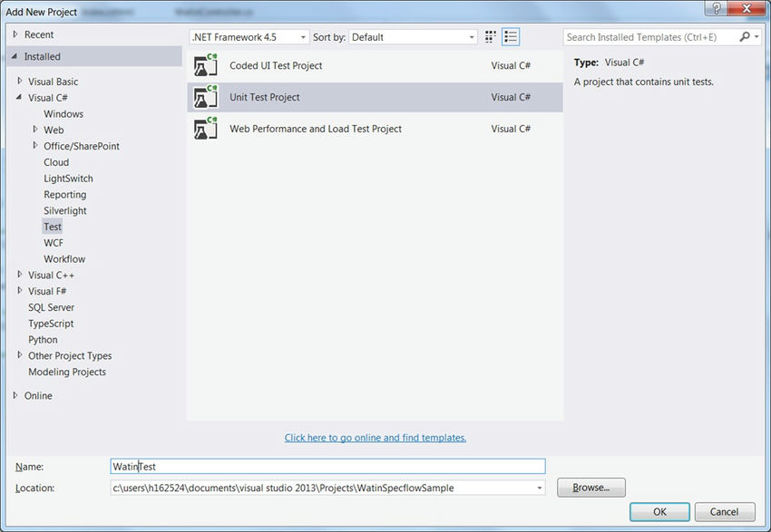
Task: Click inside the project Name field
Action: point(272,466)
